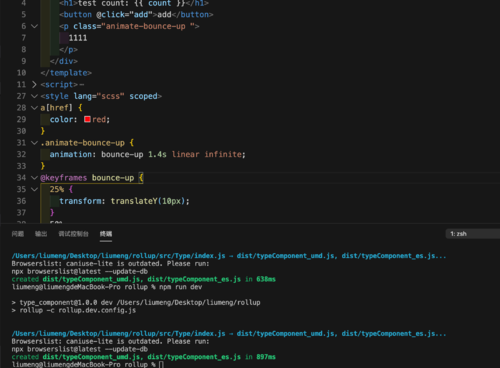
Task: Open the red color swatch picker
Action: [x=87, y=119]
